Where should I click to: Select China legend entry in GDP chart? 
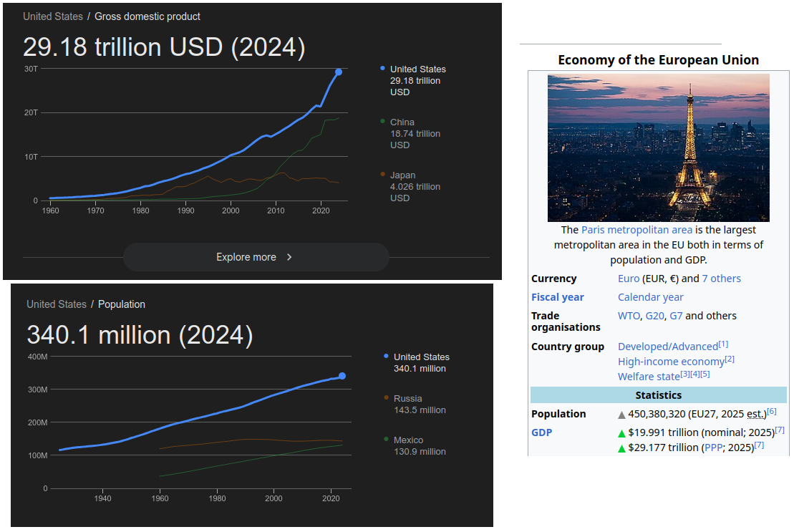(415, 134)
